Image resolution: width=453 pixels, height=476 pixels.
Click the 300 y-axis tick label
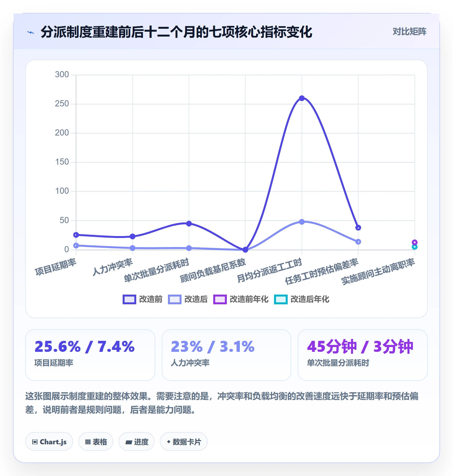(x=62, y=75)
